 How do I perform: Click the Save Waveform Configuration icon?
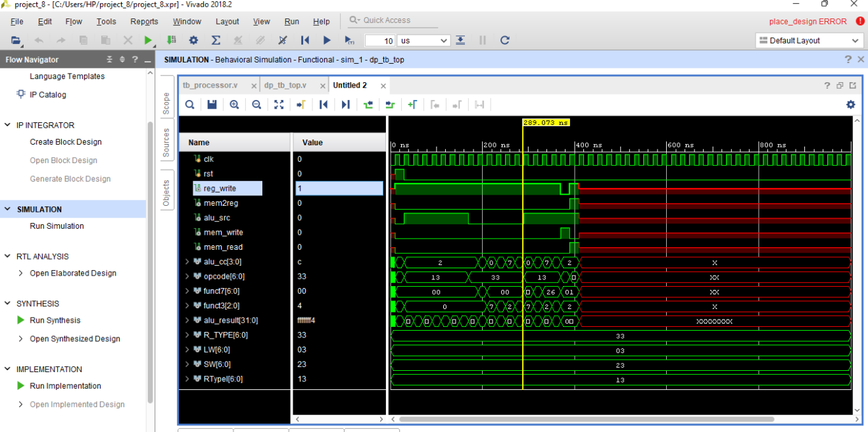(212, 105)
